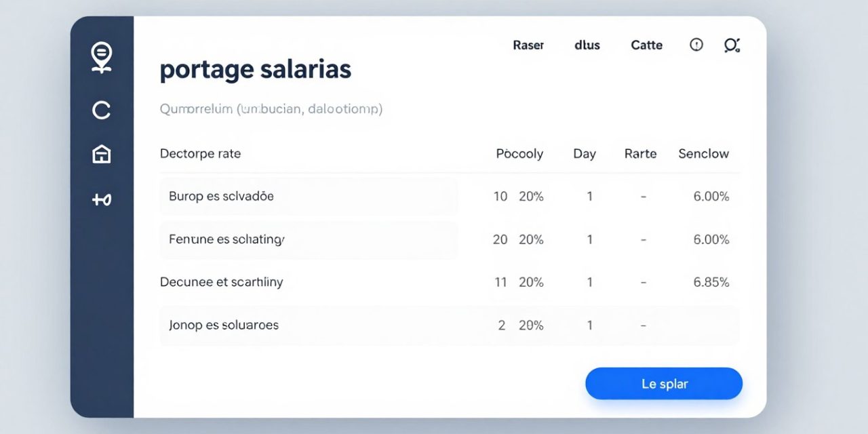Open search using the magnifier icon

tap(731, 45)
